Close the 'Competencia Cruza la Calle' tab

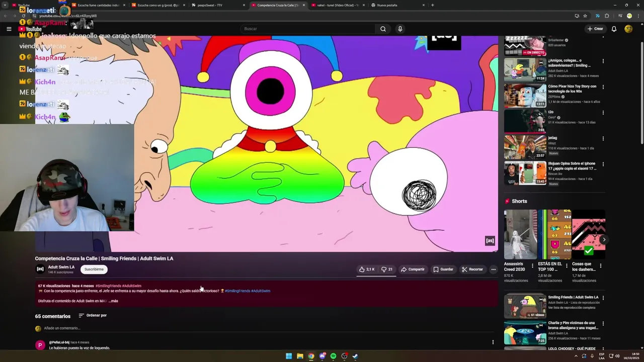[303, 5]
